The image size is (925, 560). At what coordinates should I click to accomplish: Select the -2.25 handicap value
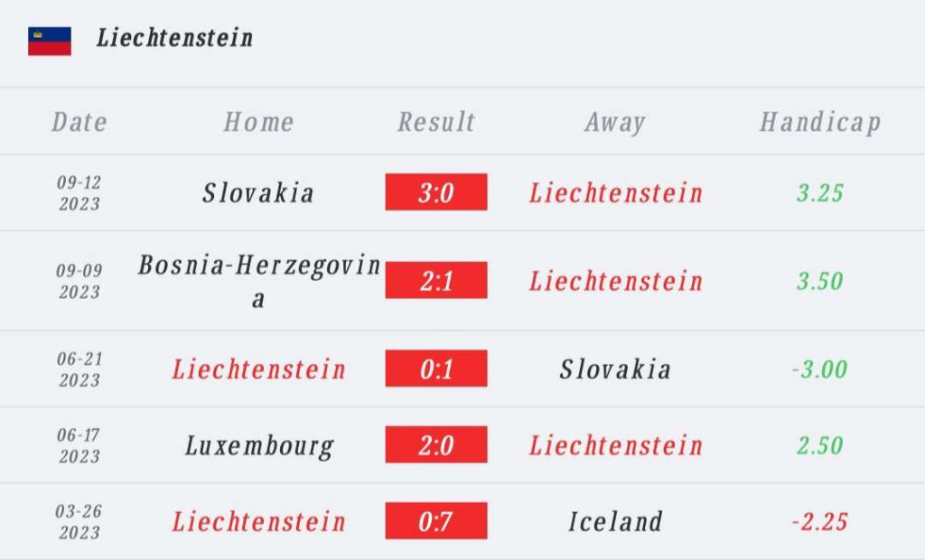coord(820,522)
